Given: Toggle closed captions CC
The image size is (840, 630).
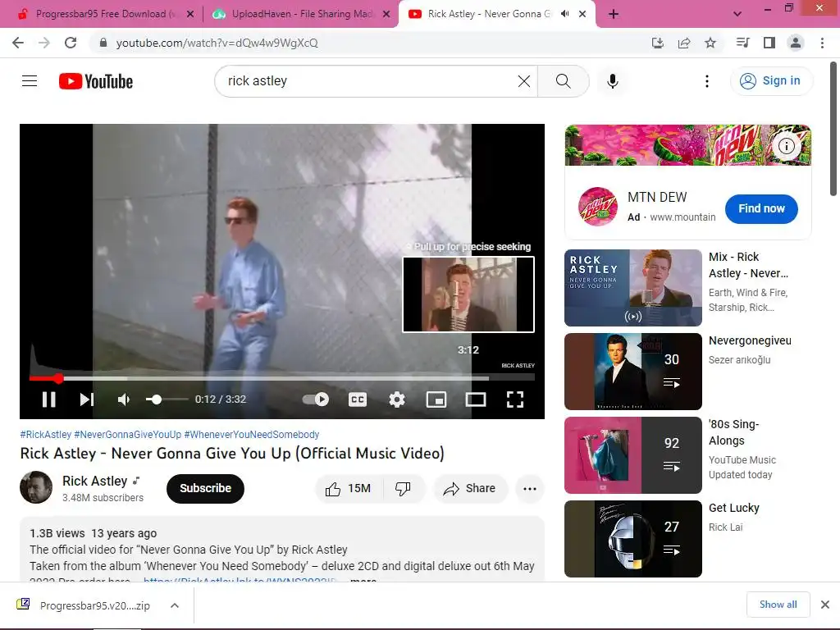Looking at the screenshot, I should tap(358, 399).
